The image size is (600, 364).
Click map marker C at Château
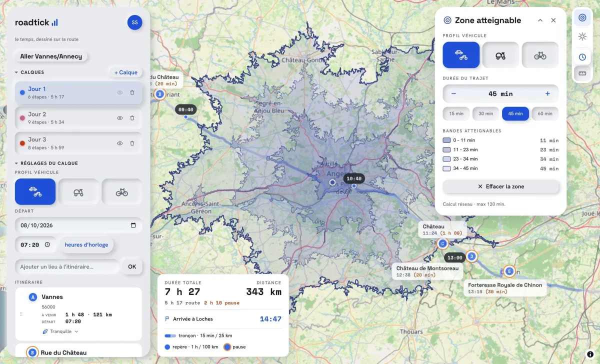[442, 244]
